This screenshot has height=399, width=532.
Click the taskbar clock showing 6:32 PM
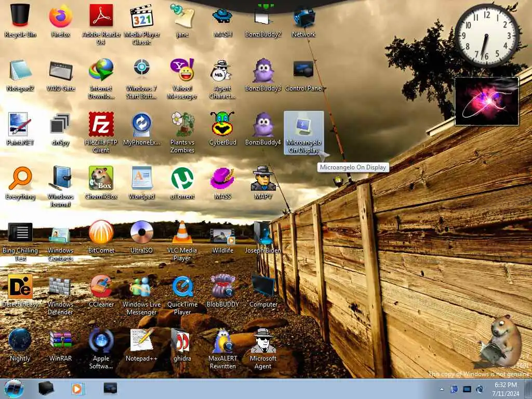[506, 389]
